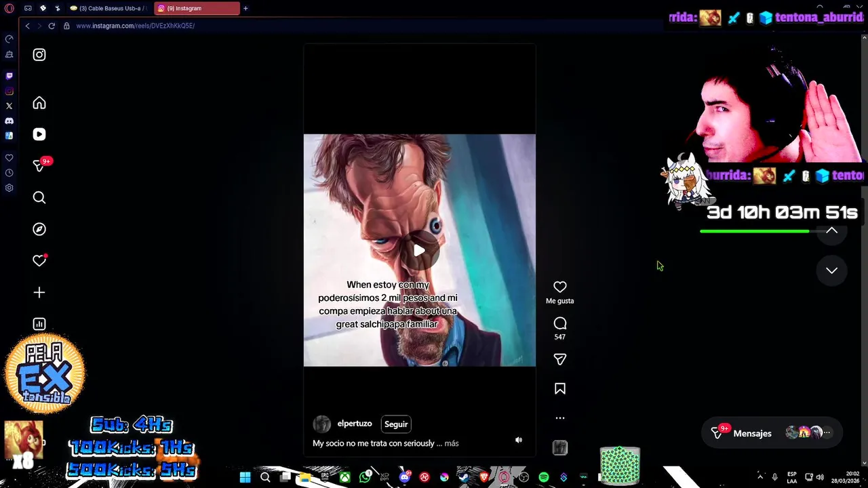868x488 pixels.
Task: Go to previous reel with up chevron
Action: click(x=831, y=231)
